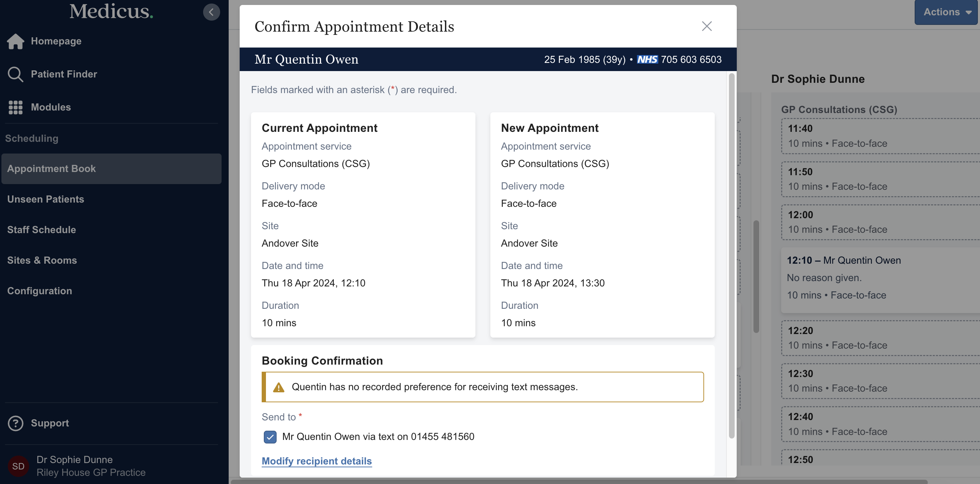Select Unseen Patients in the sidebar
Viewport: 980px width, 484px height.
(x=45, y=199)
